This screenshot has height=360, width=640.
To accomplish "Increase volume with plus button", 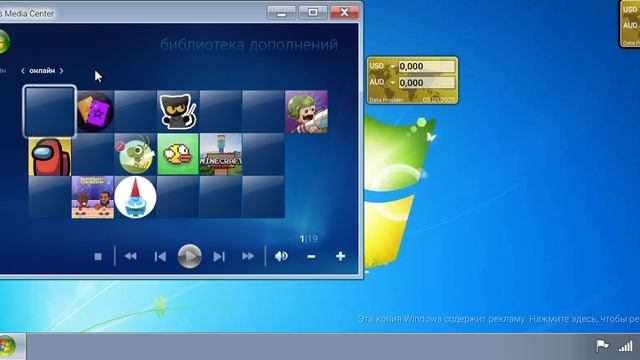I will click(340, 256).
